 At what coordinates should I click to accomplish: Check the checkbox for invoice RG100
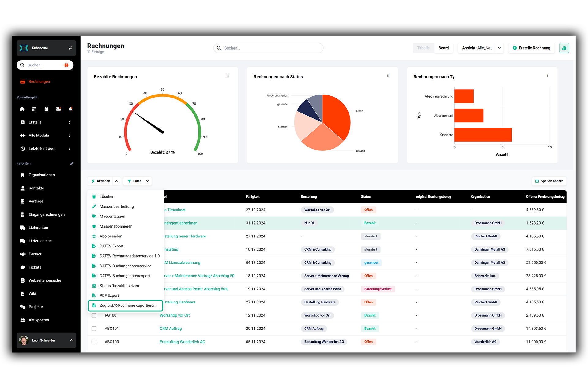click(94, 315)
